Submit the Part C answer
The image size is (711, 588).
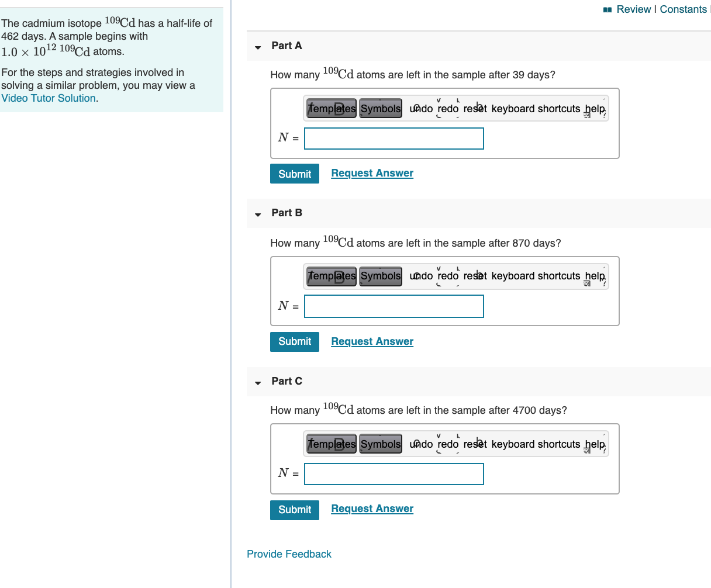pos(294,510)
